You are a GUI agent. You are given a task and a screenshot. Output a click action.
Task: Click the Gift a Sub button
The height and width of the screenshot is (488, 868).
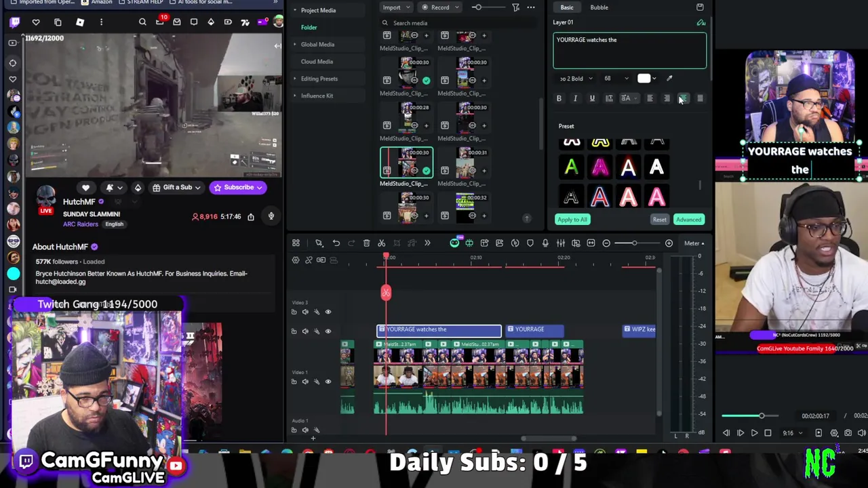click(177, 188)
